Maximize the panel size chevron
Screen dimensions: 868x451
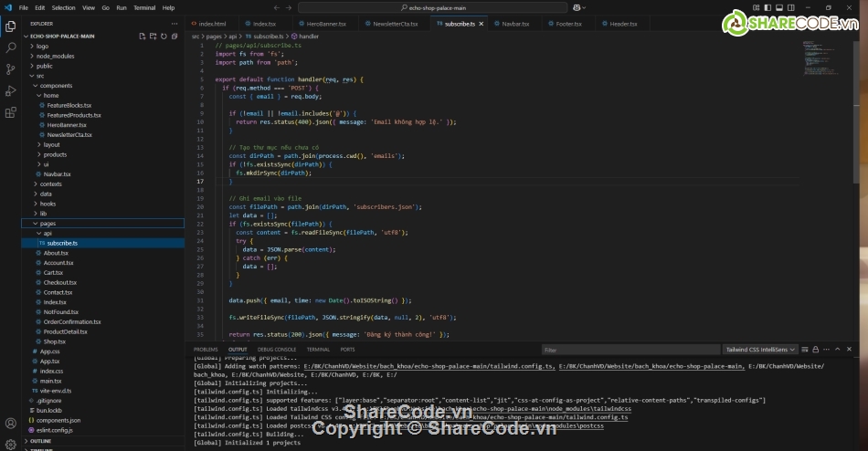tap(838, 350)
